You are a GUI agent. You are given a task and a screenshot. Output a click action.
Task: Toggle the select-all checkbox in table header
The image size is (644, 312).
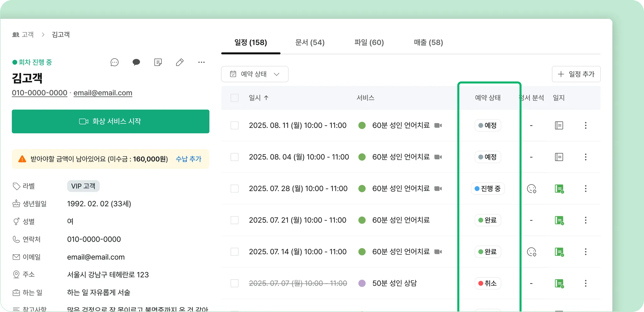(x=235, y=98)
